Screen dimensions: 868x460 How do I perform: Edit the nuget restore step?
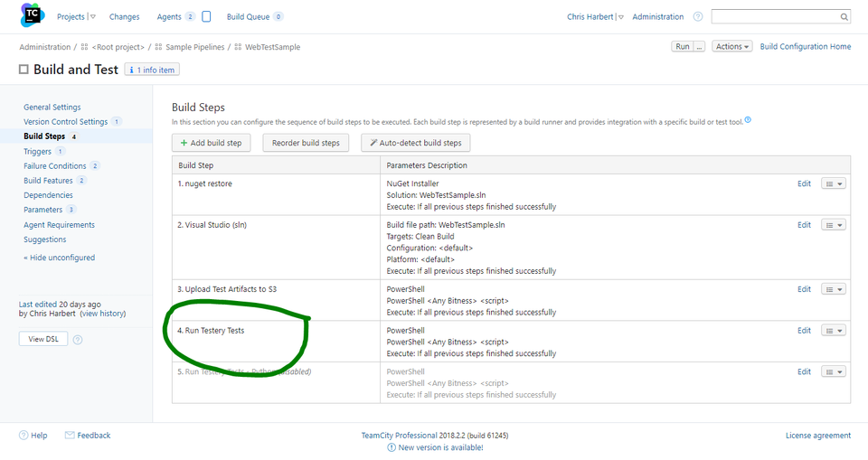click(804, 183)
